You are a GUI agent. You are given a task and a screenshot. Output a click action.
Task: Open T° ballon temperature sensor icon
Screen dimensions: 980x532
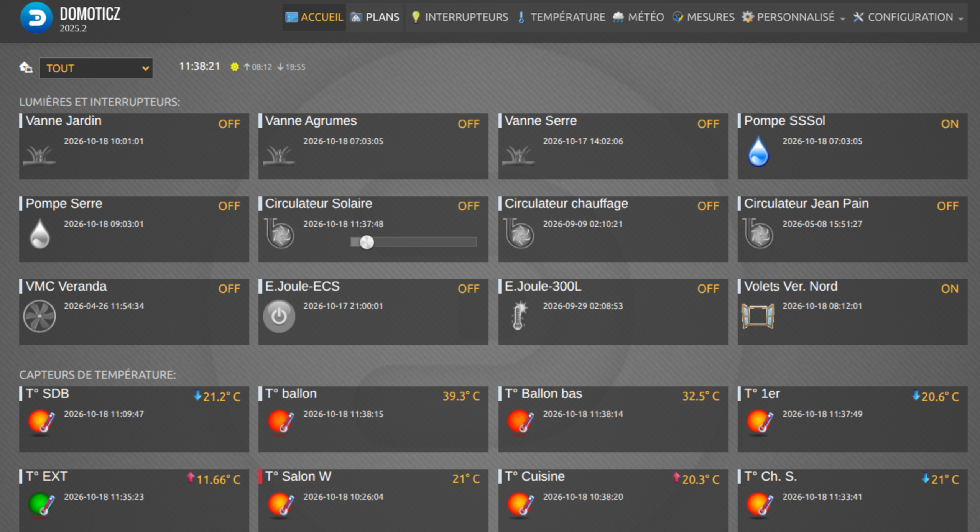coord(281,422)
